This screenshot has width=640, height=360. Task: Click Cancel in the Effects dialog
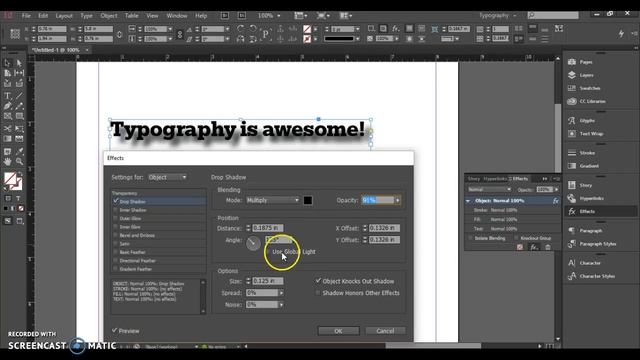pyautogui.click(x=385, y=331)
